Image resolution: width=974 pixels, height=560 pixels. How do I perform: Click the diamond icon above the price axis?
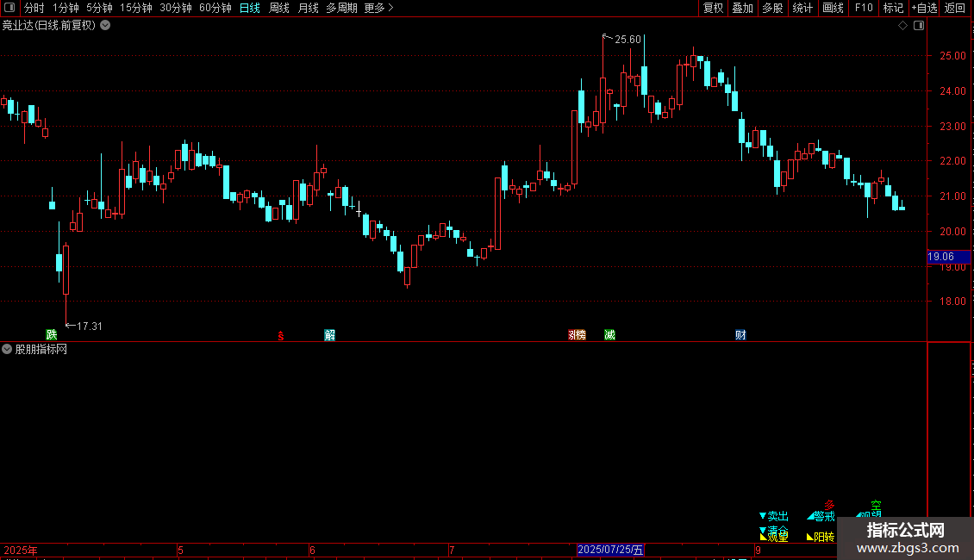pos(902,26)
